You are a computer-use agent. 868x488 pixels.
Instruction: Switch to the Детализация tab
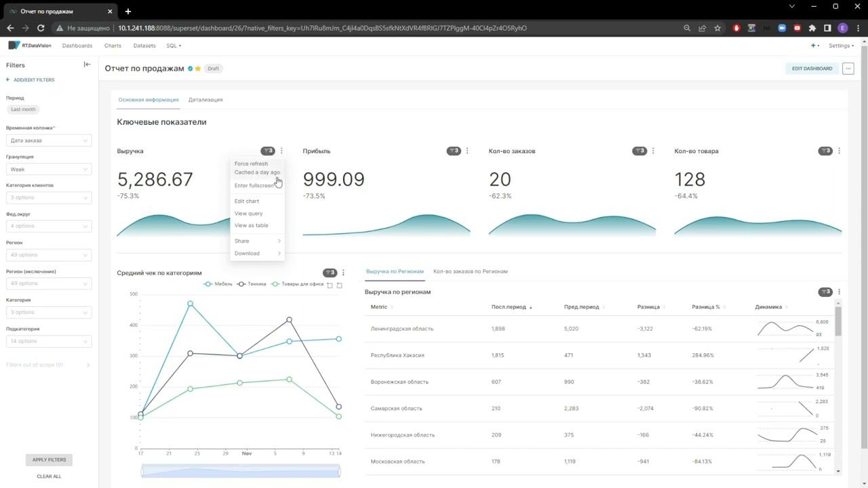(x=205, y=100)
